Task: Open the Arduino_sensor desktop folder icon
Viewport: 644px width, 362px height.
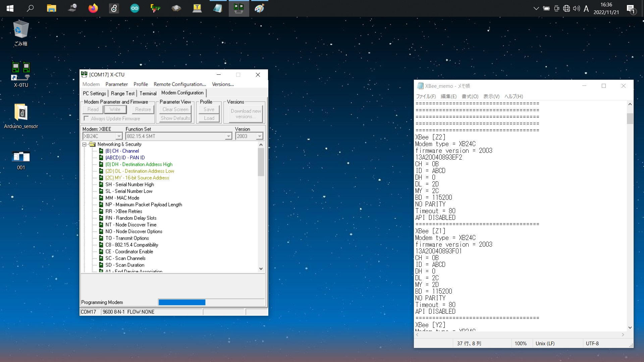Action: 21,113
